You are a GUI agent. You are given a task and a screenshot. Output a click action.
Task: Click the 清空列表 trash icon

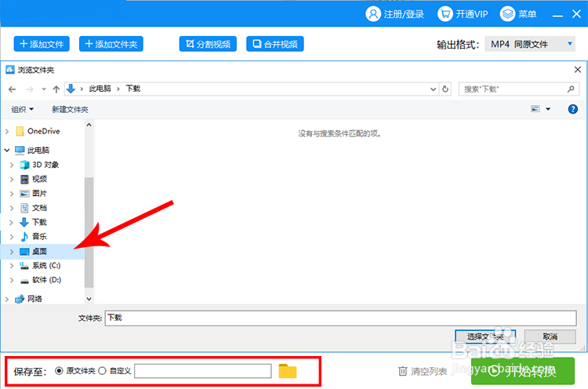click(402, 372)
